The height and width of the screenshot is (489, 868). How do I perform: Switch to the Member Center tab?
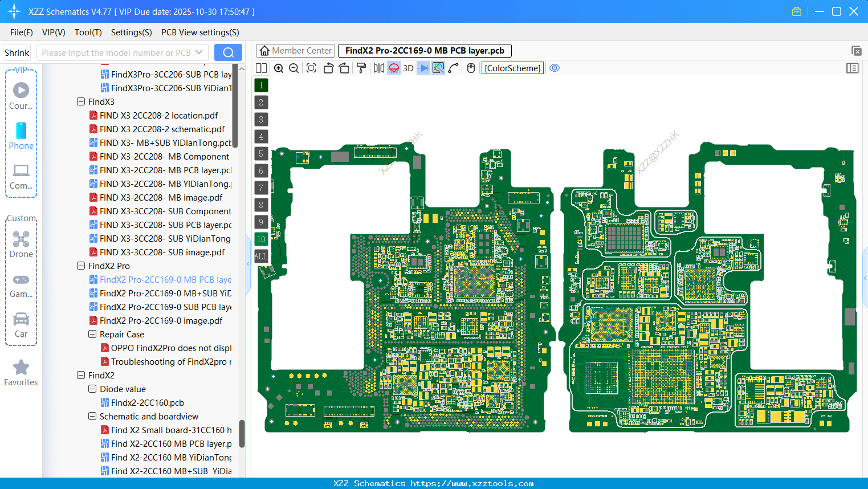[x=296, y=51]
